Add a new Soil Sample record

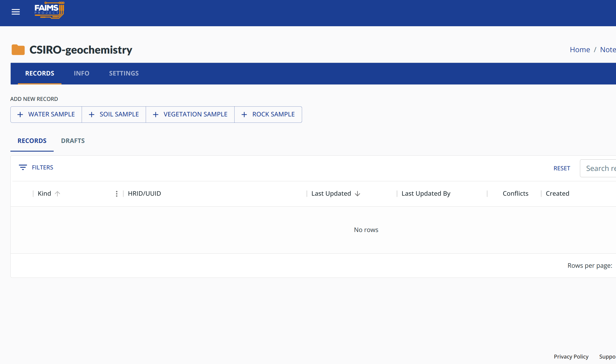(x=114, y=114)
